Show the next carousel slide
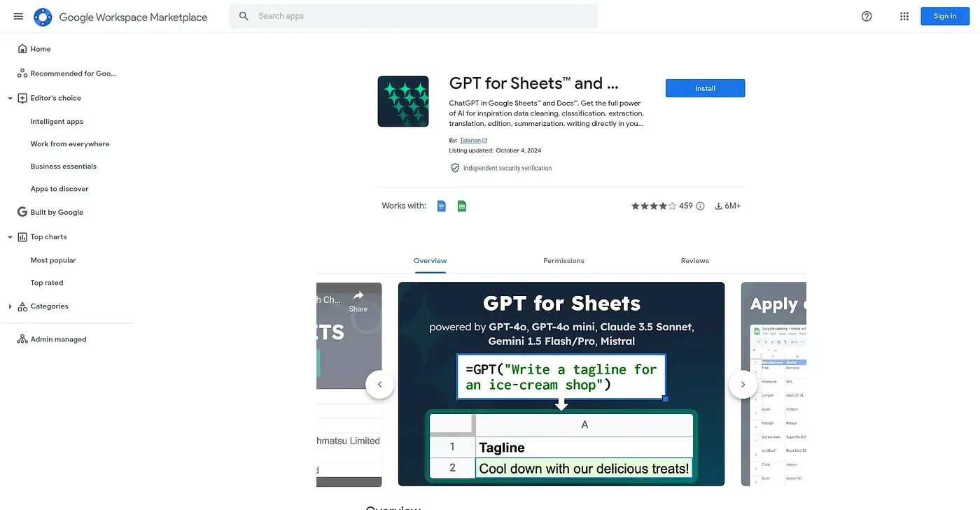This screenshot has width=980, height=510. tap(743, 384)
